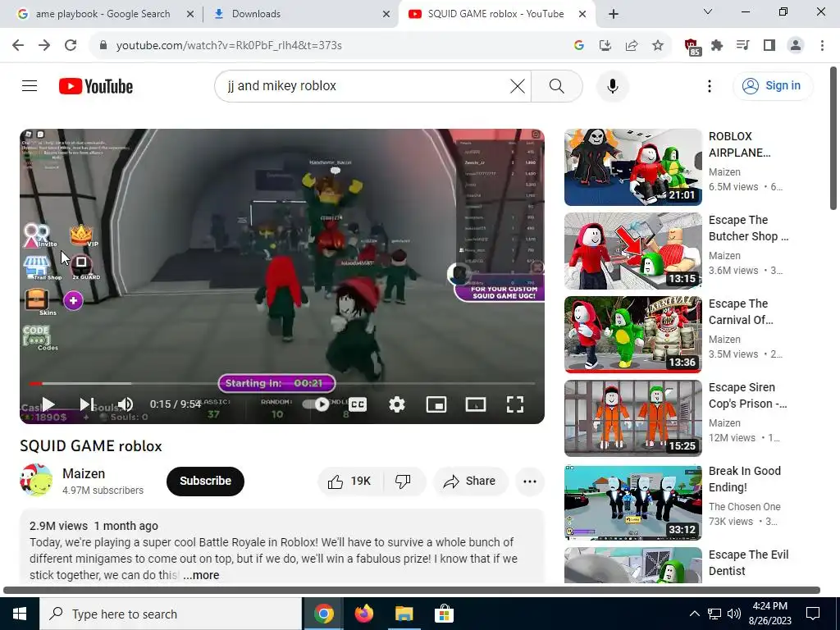Share this page from the address bar

pos(632,45)
